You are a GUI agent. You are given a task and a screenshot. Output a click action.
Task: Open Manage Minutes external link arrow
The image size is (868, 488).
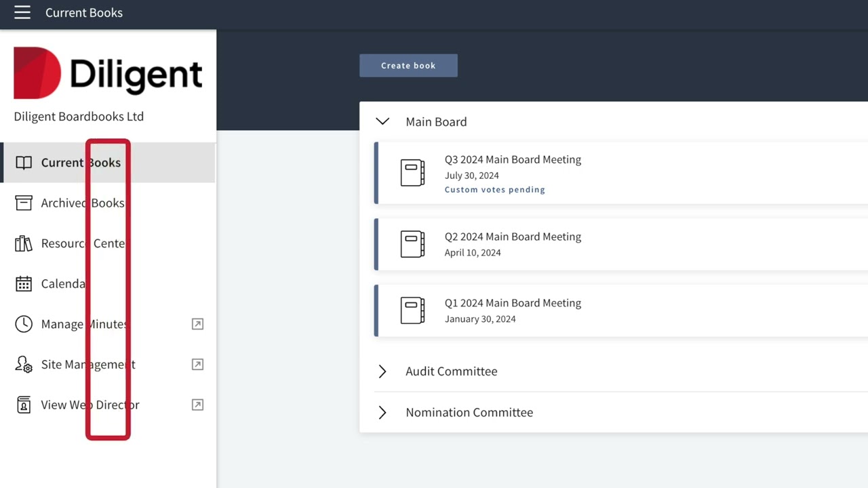coord(197,324)
